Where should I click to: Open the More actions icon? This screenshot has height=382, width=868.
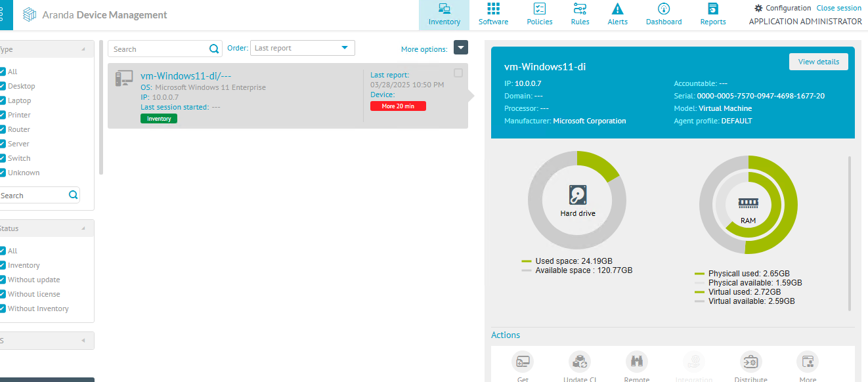point(808,362)
